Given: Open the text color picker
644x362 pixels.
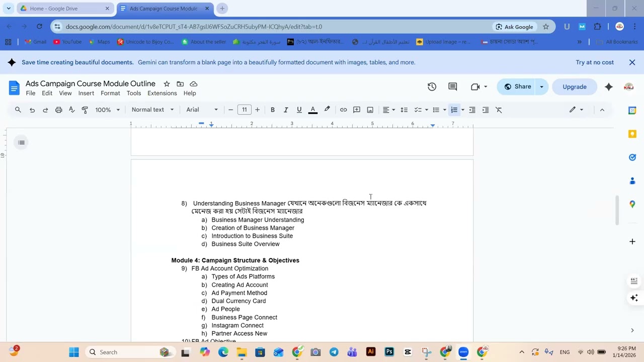Looking at the screenshot, I should point(312,110).
